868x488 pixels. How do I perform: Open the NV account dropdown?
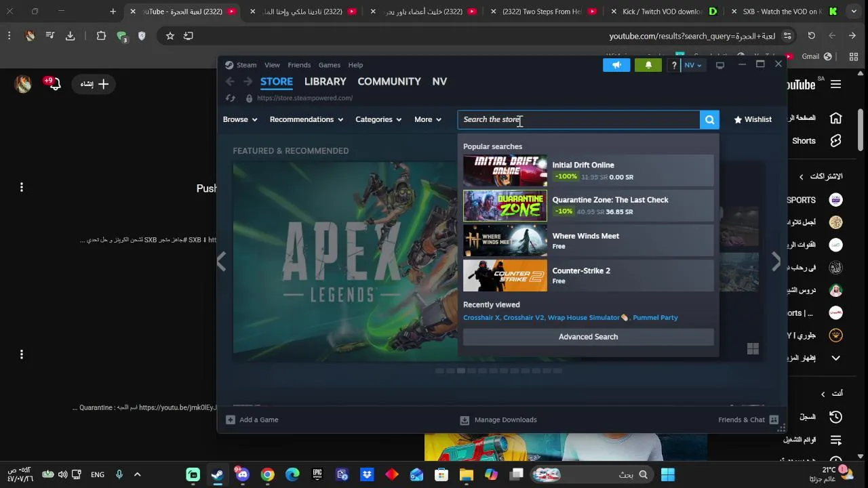(693, 65)
